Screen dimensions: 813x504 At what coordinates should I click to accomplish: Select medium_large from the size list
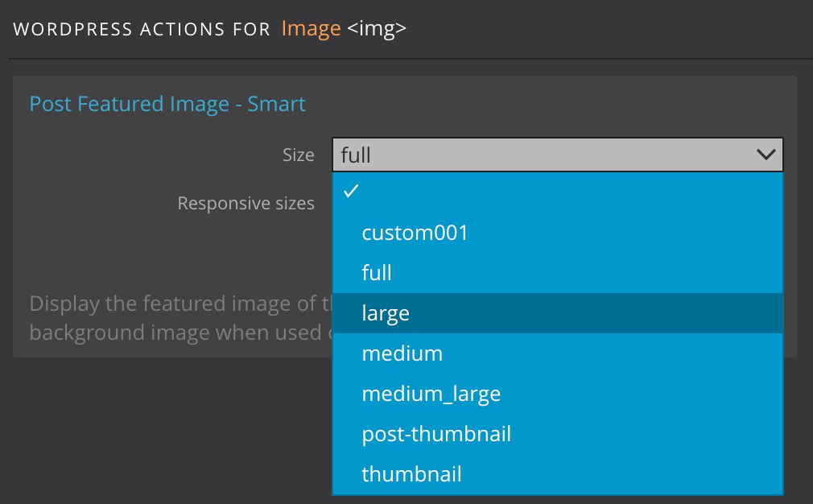point(557,394)
